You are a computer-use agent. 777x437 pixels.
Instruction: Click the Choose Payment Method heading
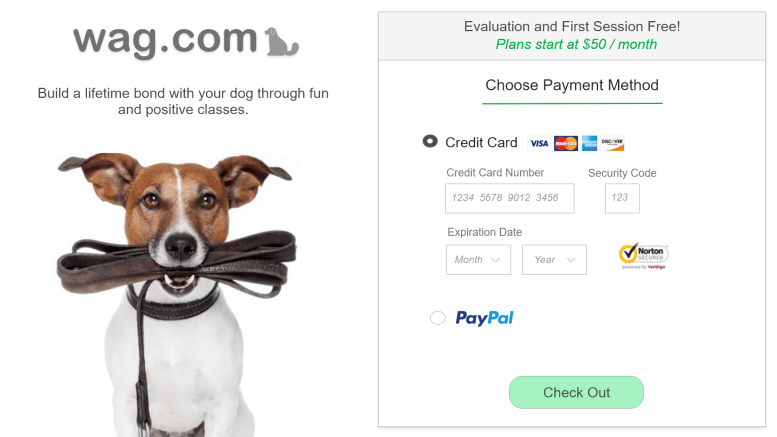[x=572, y=85]
